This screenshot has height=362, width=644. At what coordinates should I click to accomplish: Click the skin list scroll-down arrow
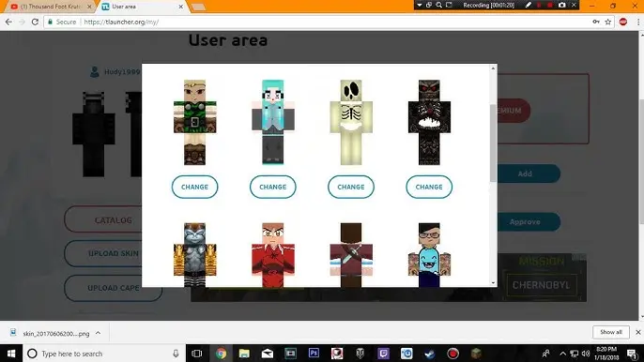[x=493, y=283]
